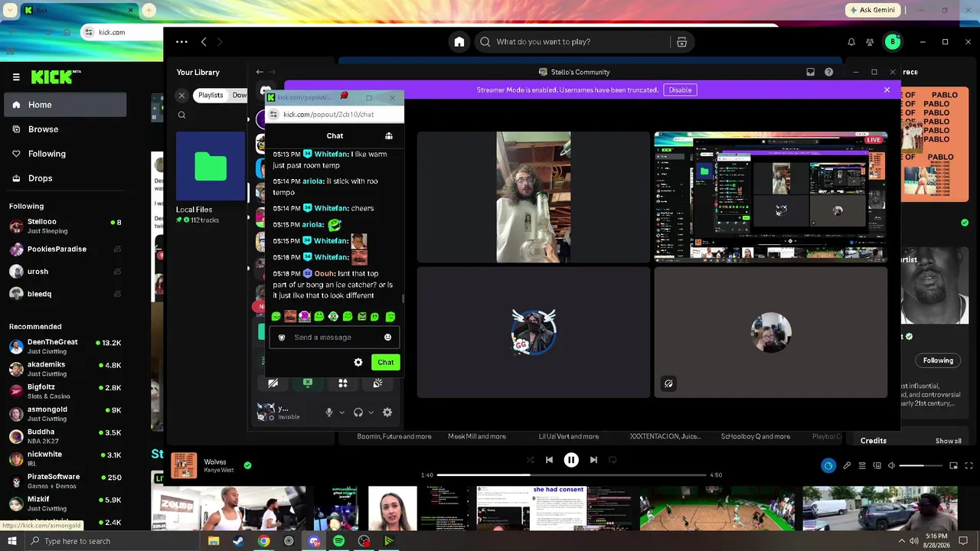Open PookiesParadise channel in Following list
The height and width of the screenshot is (551, 980).
(x=65, y=249)
